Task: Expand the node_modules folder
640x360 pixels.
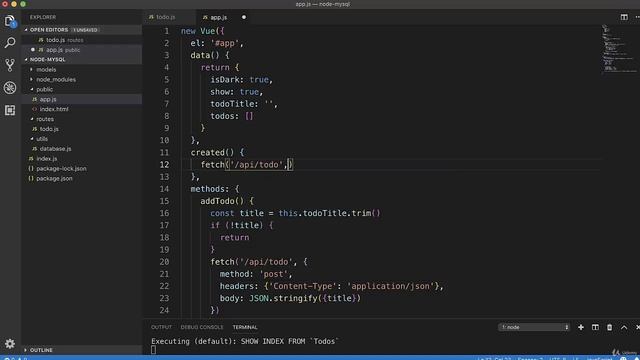Action: point(31,80)
